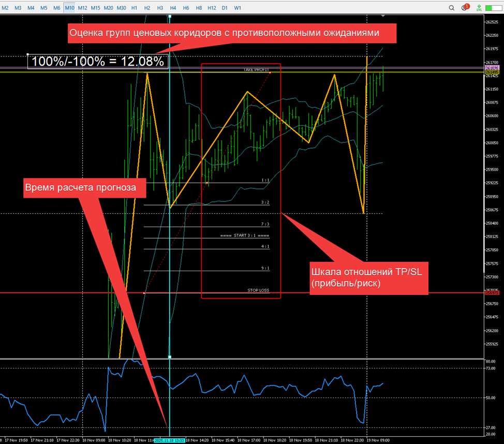This screenshot has height=444, width=504.
Task: Click the "START 3 : 1" ratio level
Action: pyautogui.click(x=244, y=235)
